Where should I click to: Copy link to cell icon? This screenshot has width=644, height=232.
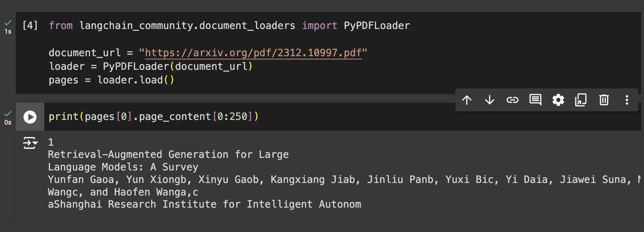tap(512, 100)
